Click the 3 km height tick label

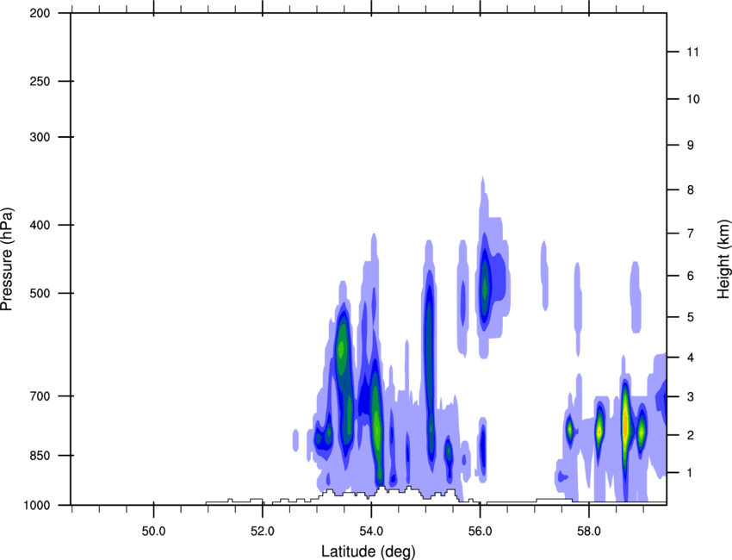tap(690, 397)
